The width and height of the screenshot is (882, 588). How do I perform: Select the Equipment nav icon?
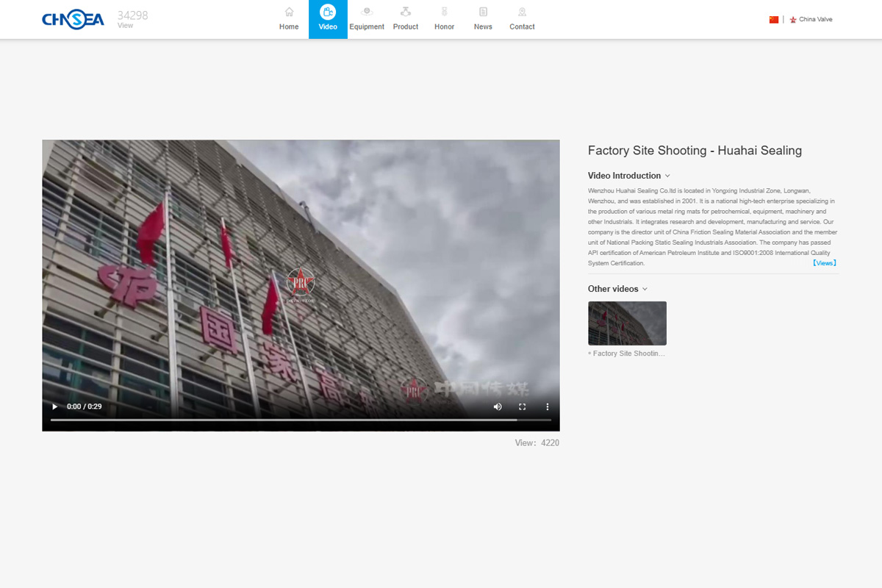[367, 12]
